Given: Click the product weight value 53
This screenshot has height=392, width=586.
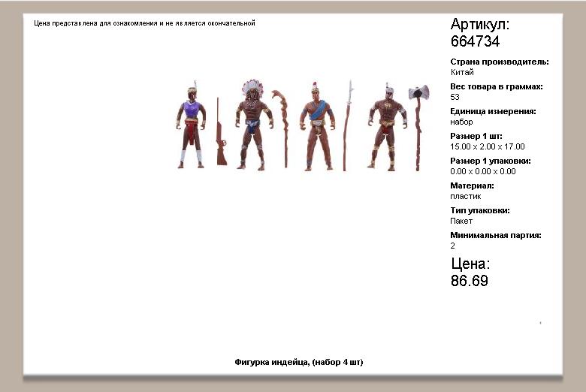Looking at the screenshot, I should click(x=455, y=97).
